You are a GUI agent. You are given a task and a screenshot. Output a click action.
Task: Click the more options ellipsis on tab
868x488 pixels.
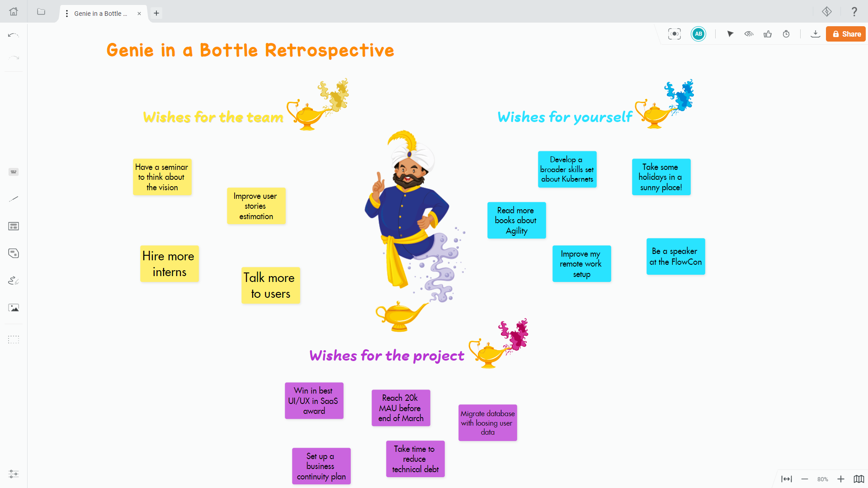point(67,13)
